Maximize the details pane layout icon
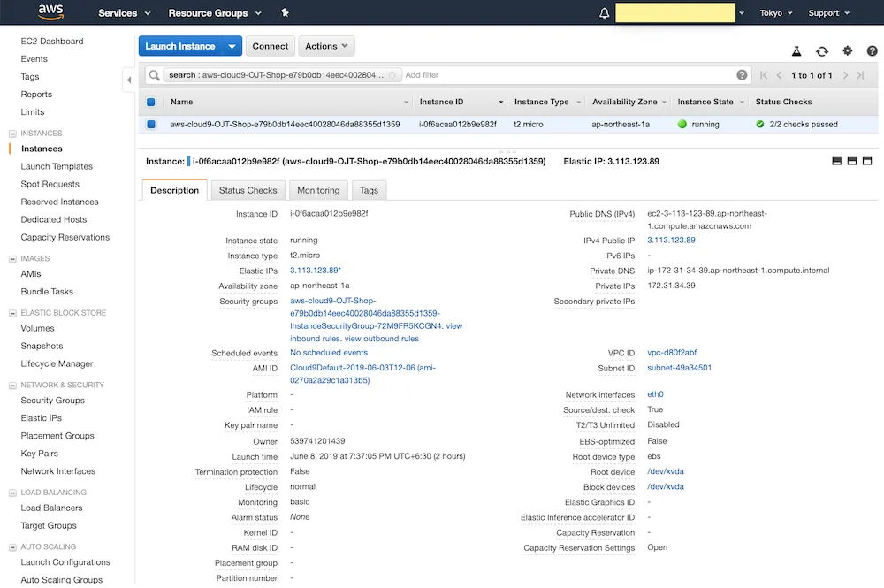 click(x=867, y=161)
